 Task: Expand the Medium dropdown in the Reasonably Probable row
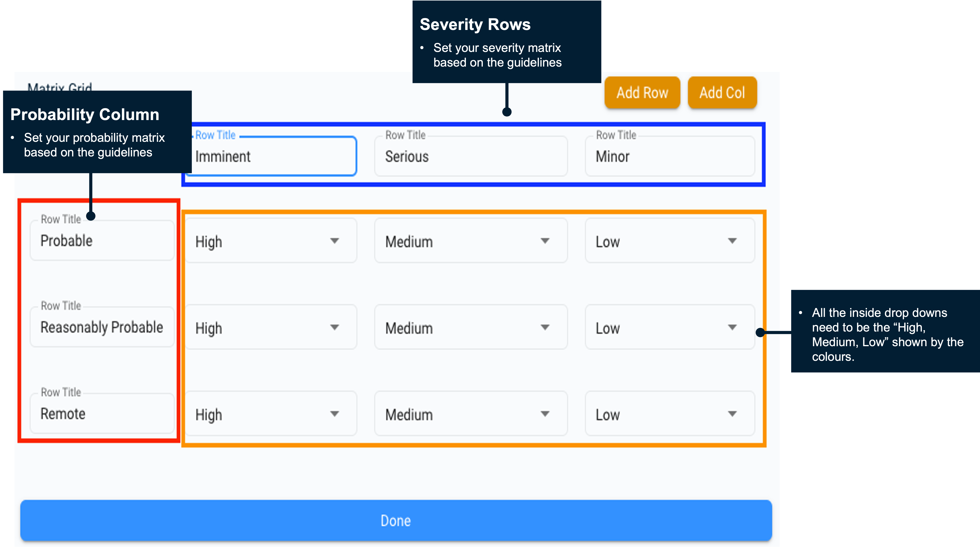(471, 327)
